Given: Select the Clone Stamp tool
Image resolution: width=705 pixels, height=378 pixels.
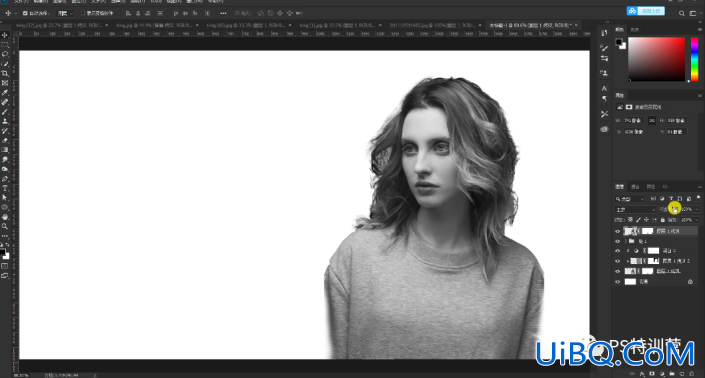Looking at the screenshot, I should (5, 121).
